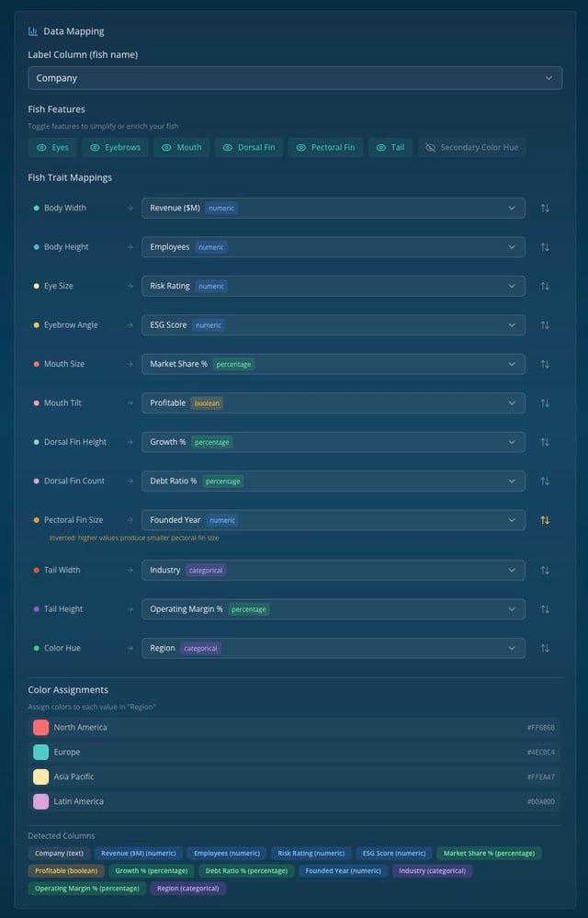Hide the Eyes fish feature
This screenshot has height=918, width=588.
pyautogui.click(x=52, y=147)
